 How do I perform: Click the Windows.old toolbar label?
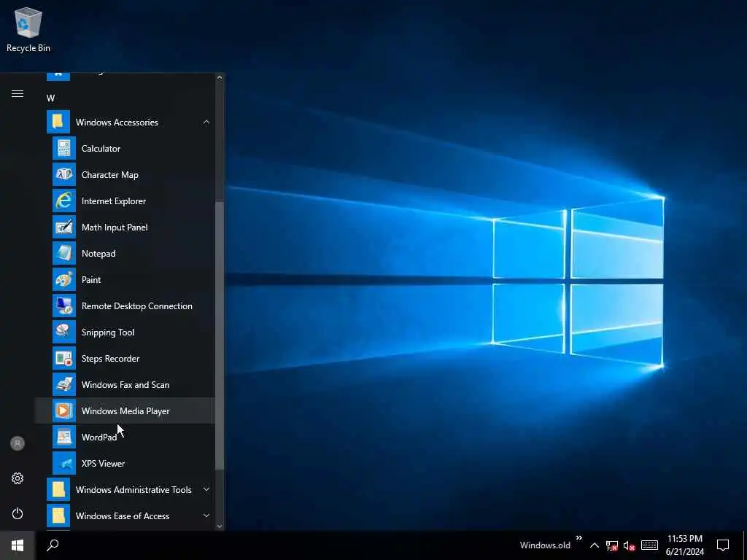click(545, 545)
